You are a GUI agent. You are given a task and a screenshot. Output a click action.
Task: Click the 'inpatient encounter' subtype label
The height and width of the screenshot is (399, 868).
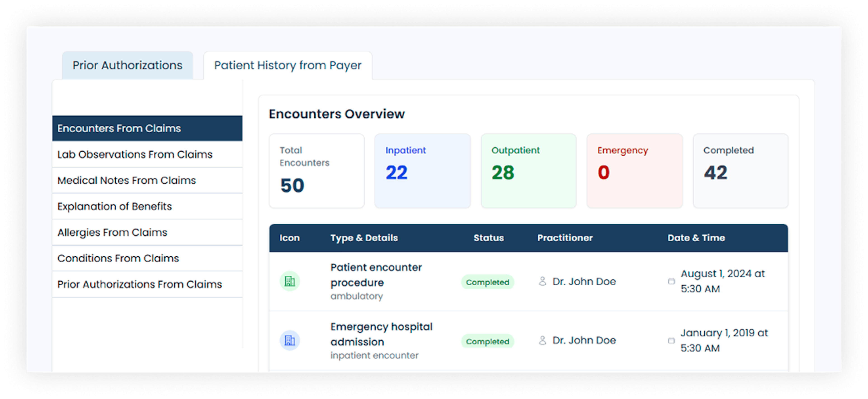[x=374, y=356]
